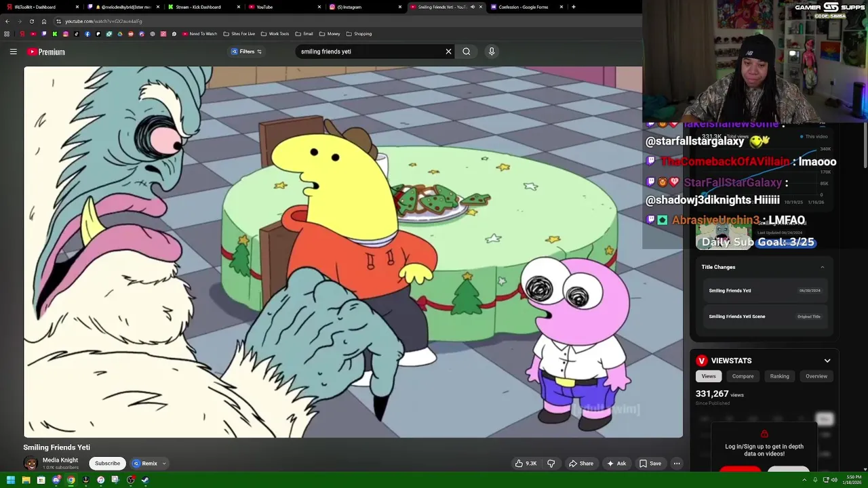
Task: Click the Ask button
Action: [x=616, y=464]
